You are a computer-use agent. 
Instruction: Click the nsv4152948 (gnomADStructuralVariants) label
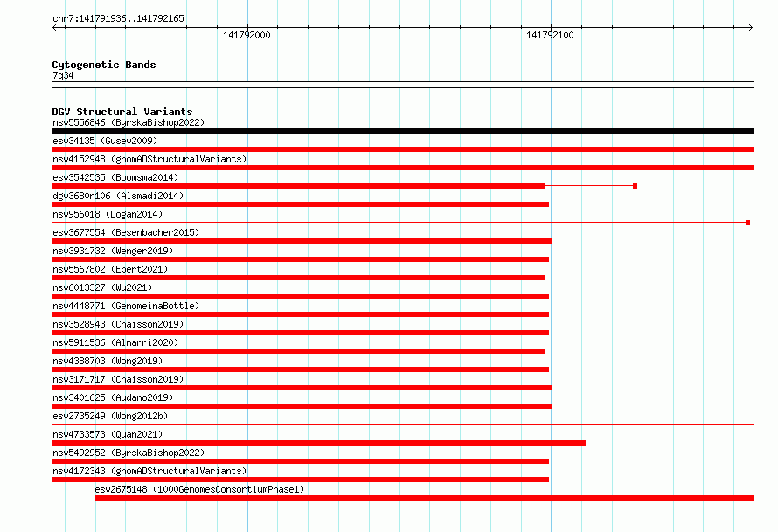[149, 159]
